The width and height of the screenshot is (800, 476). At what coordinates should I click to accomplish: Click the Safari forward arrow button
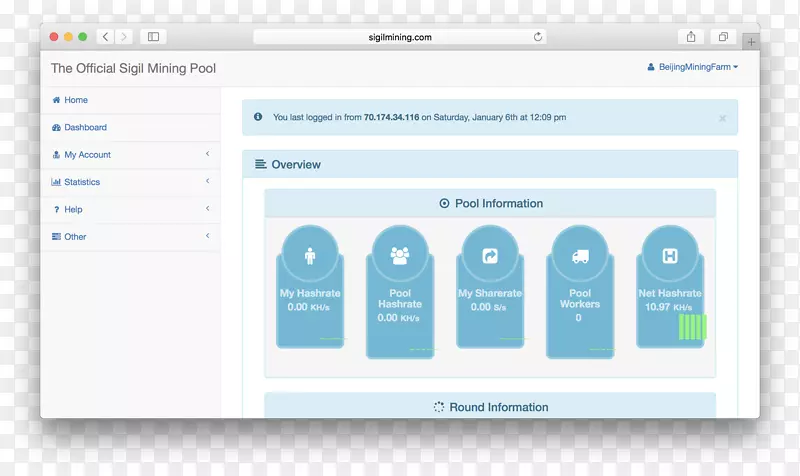(x=123, y=37)
